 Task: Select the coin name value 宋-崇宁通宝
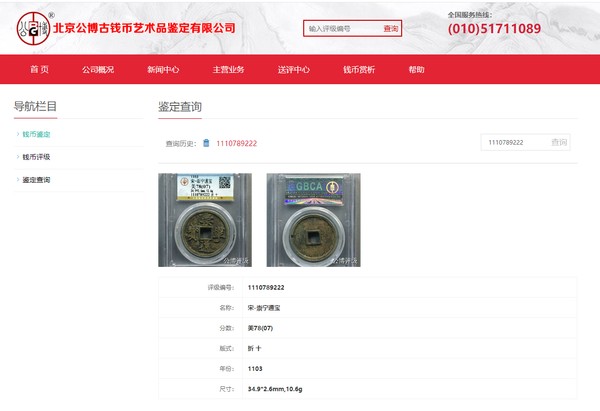click(x=264, y=308)
